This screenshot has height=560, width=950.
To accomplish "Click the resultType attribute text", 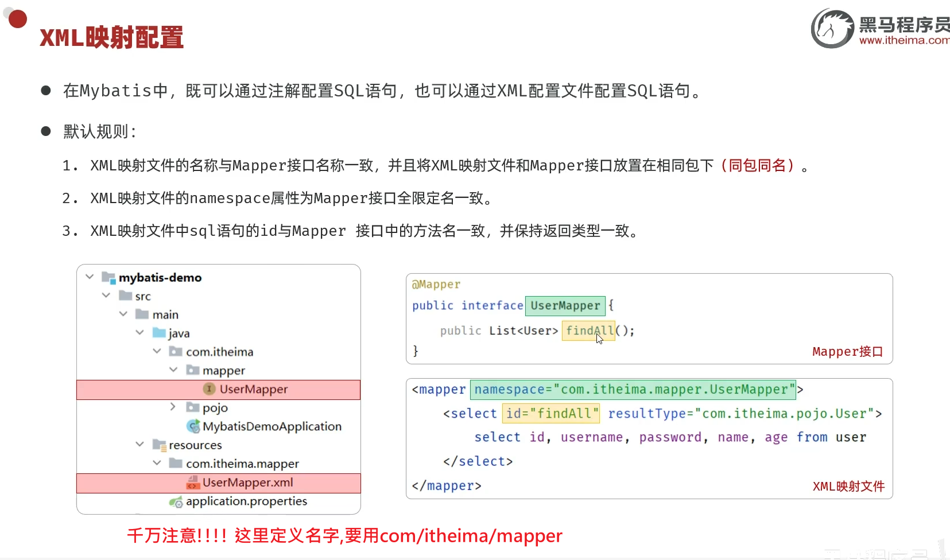I will point(741,414).
